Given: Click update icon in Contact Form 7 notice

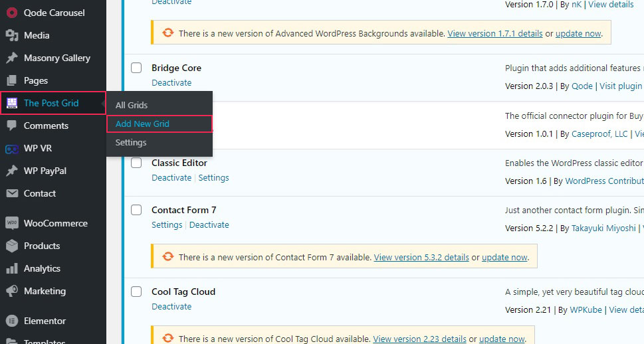Looking at the screenshot, I should coord(168,256).
